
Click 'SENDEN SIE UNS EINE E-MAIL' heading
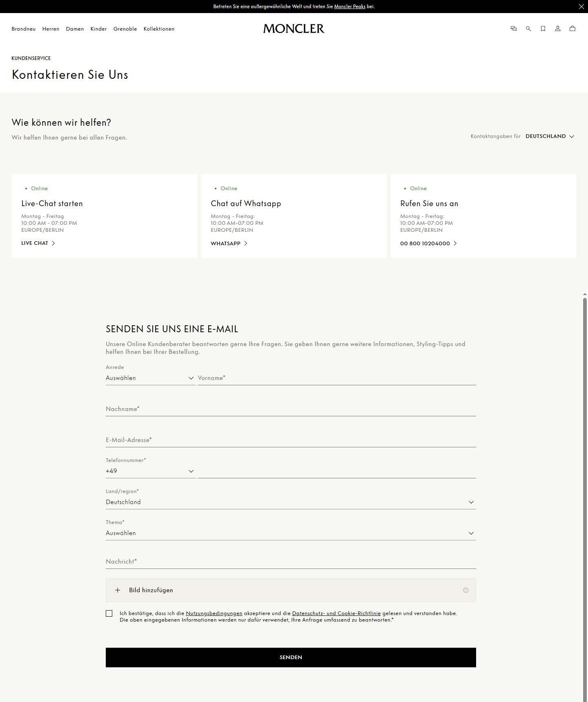(x=172, y=329)
